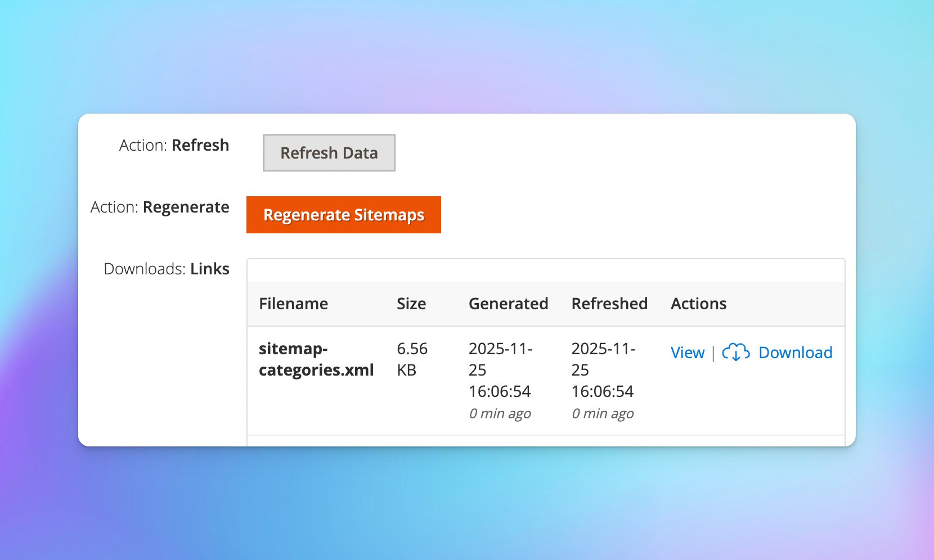934x560 pixels.
Task: Click the Download link text
Action: 795,353
